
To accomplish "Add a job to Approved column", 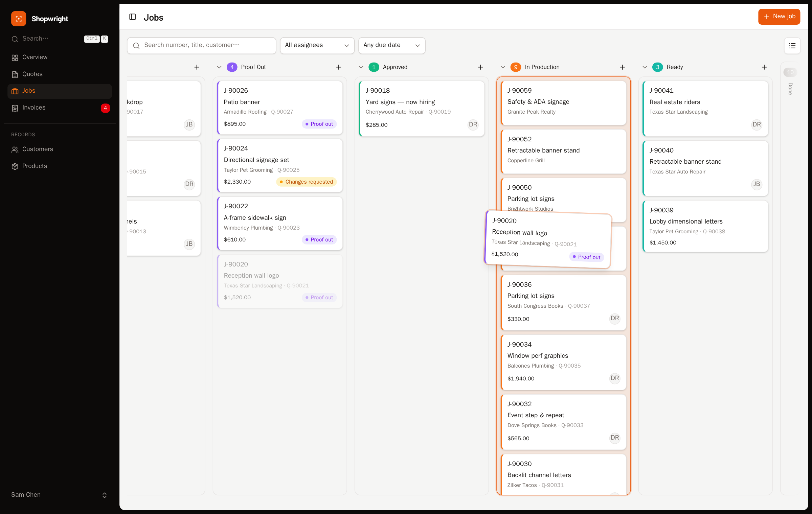I will (x=480, y=67).
